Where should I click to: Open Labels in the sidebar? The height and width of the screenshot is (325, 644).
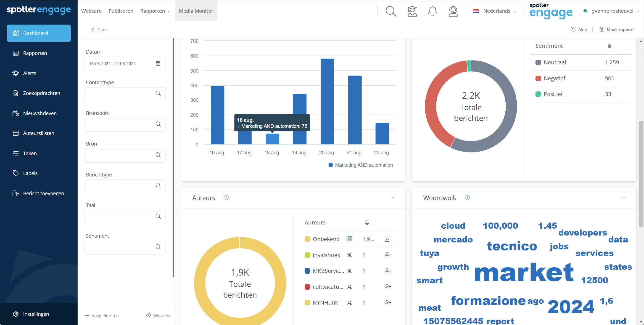pos(30,173)
